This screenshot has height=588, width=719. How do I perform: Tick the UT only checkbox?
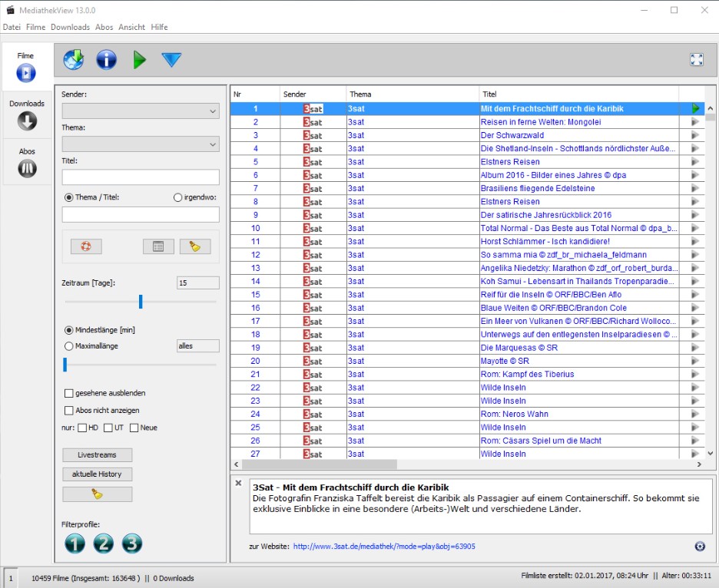click(108, 428)
